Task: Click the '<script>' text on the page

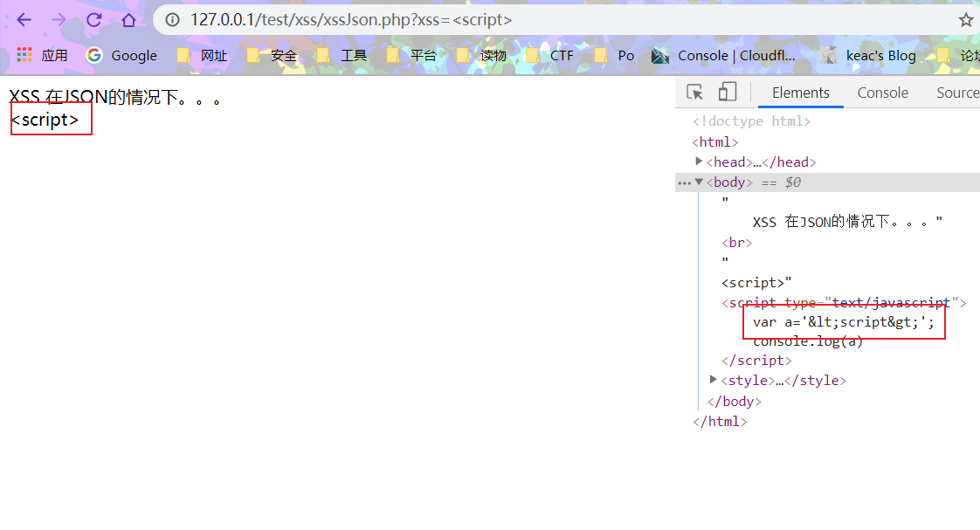Action: click(x=45, y=120)
